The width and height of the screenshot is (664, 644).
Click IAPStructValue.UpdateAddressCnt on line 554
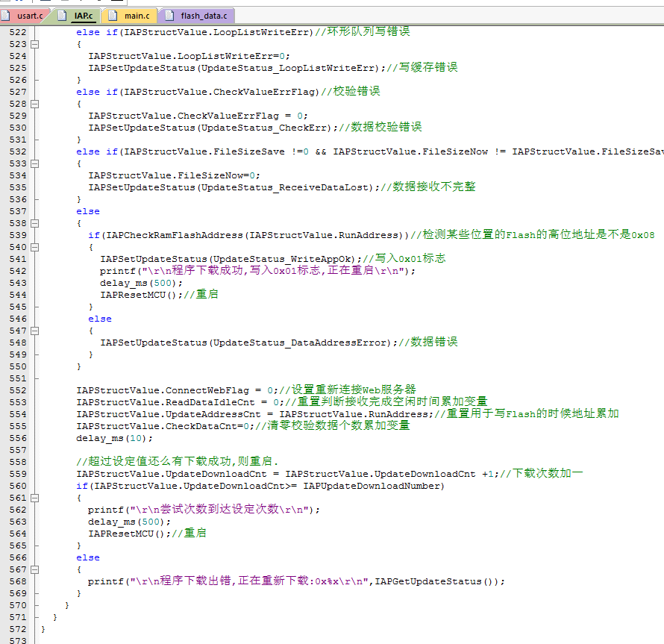pyautogui.click(x=169, y=414)
